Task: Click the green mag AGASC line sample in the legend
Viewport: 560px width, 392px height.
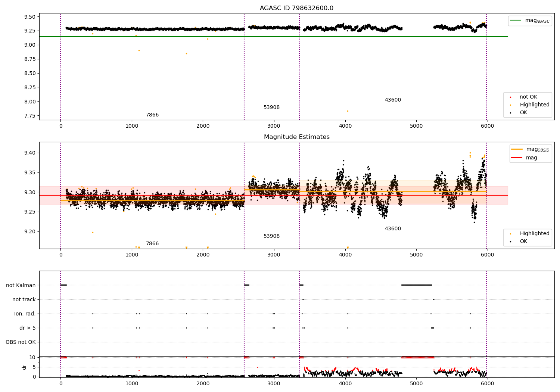Action: 516,21
